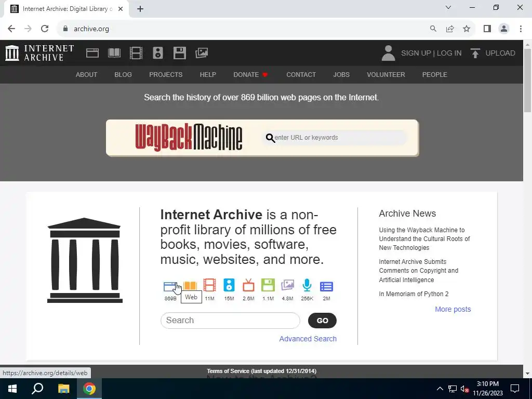This screenshot has width=532, height=399.
Task: Open the Advanced Search link
Action: (x=308, y=339)
